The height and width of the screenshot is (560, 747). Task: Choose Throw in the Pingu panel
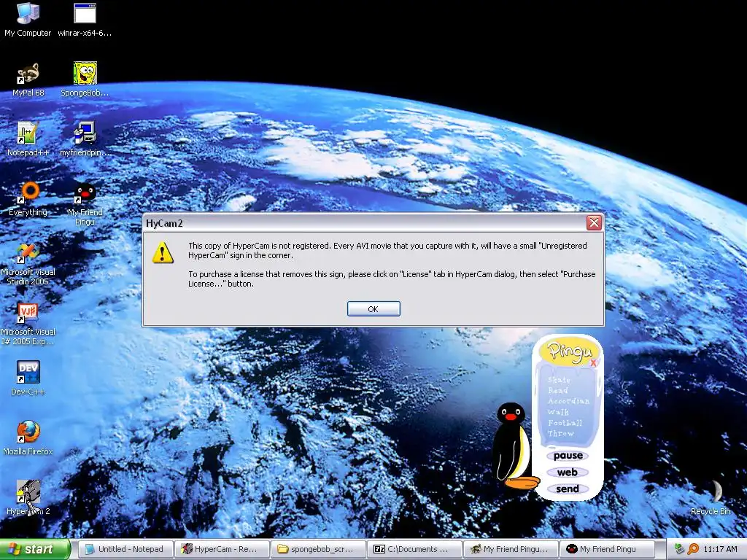coord(561,433)
